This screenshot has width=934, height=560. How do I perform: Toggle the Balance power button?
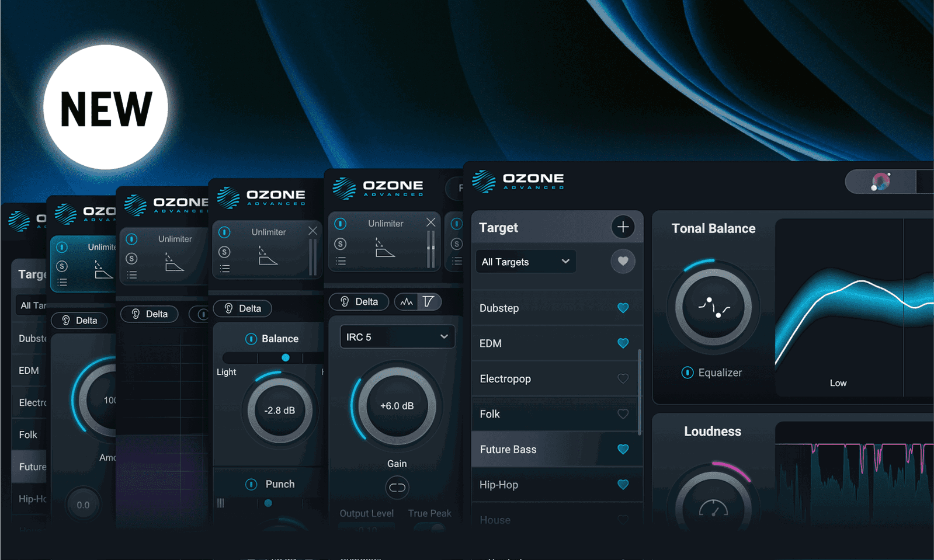click(x=251, y=339)
